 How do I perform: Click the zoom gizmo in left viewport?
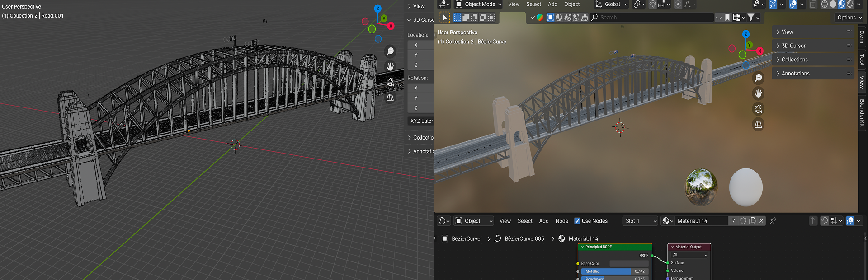coord(390,51)
